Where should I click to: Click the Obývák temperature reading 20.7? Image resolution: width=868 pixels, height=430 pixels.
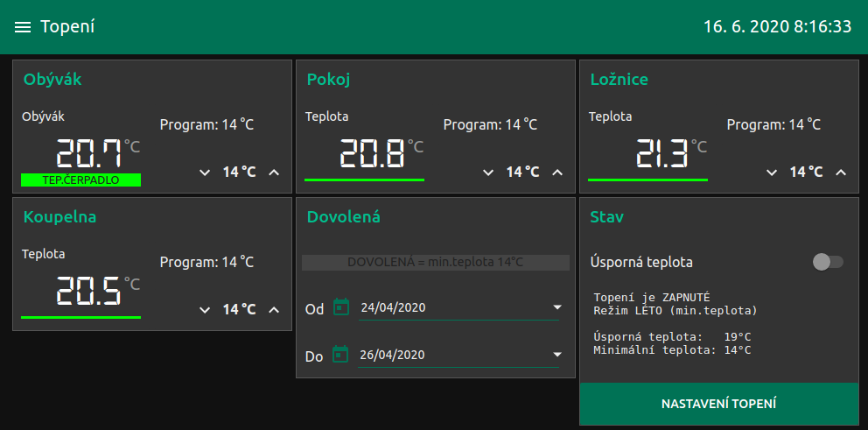[x=89, y=154]
